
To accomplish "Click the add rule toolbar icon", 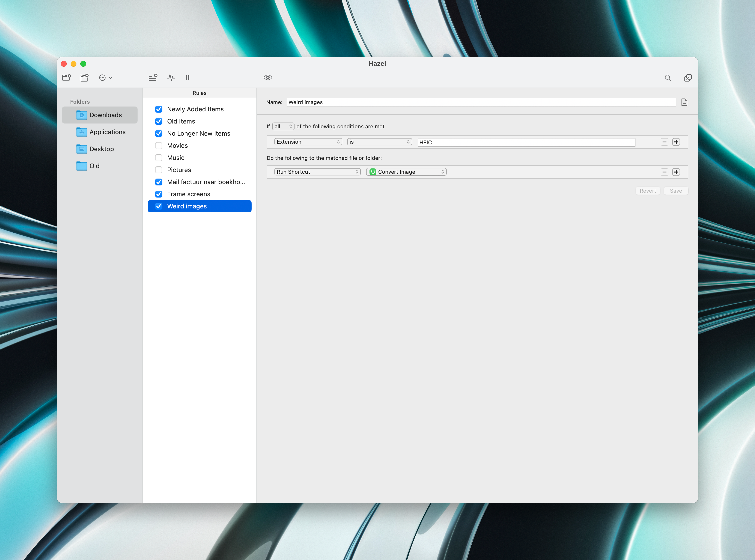I will tap(153, 78).
